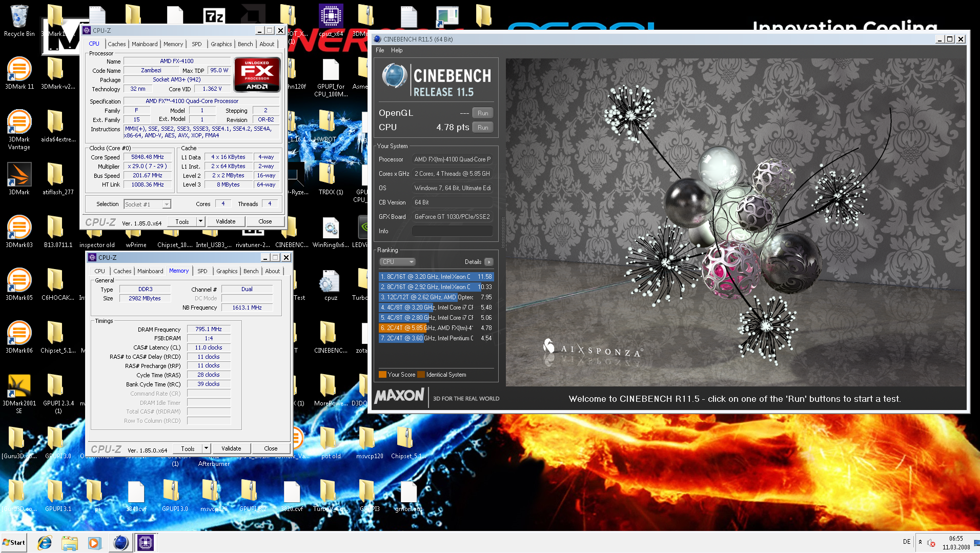Viewport: 980px width, 553px height.
Task: Click the Core Speed value 5848.48 MHz
Action: [148, 157]
